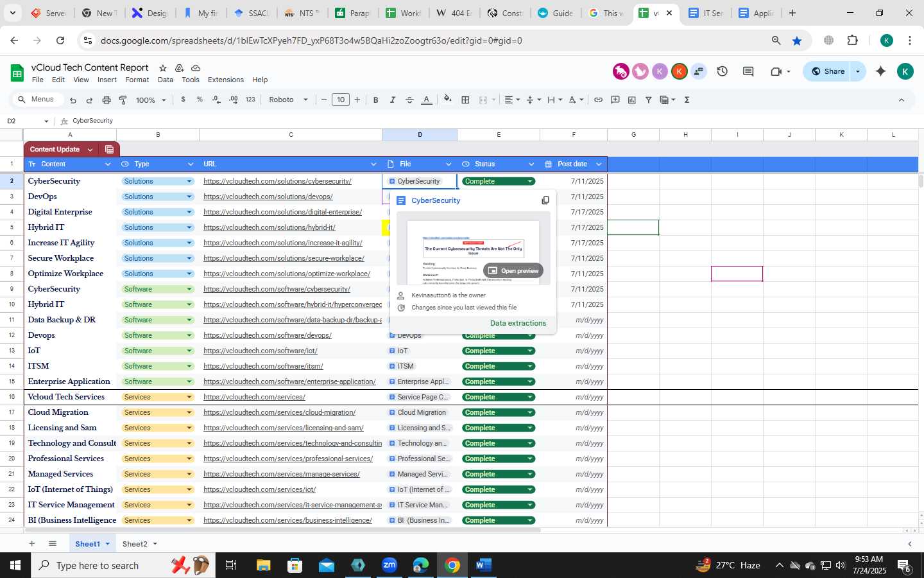Open Type dropdown in DevOps row
The image size is (924, 578).
coord(189,197)
